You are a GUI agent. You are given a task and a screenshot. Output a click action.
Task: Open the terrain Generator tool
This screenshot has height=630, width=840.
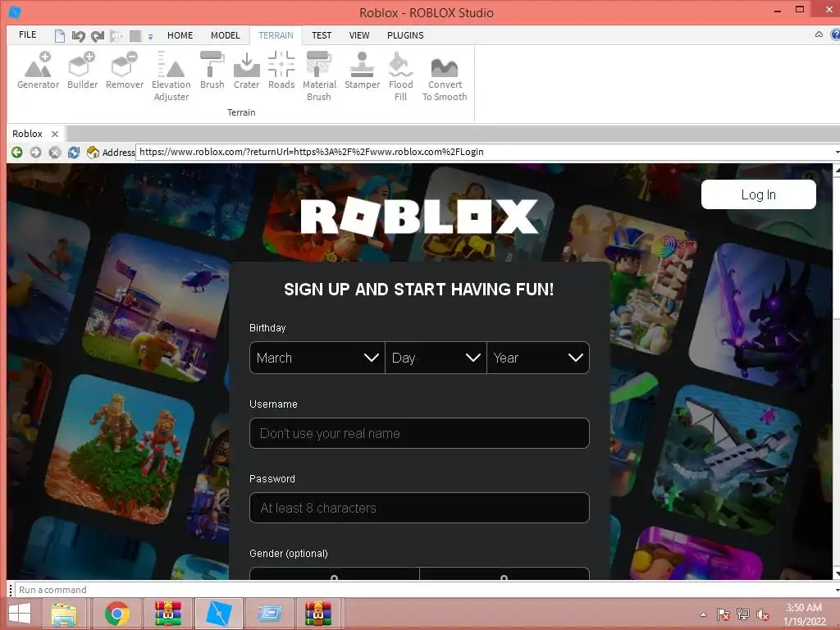(38, 71)
